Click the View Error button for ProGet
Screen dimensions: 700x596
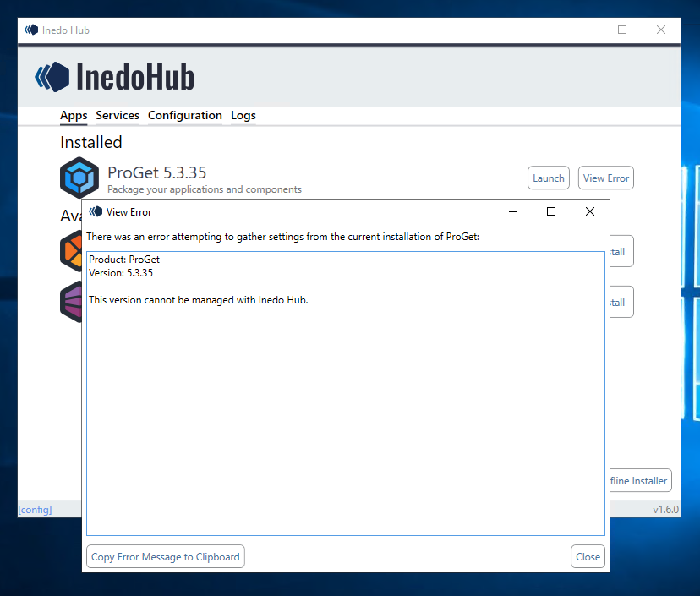click(606, 178)
